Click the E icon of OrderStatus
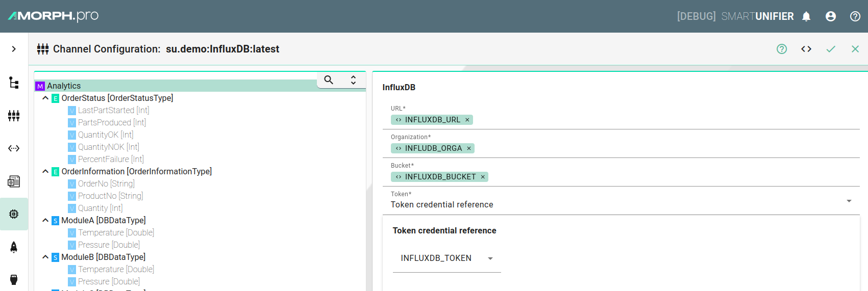The image size is (868, 291). 56,98
